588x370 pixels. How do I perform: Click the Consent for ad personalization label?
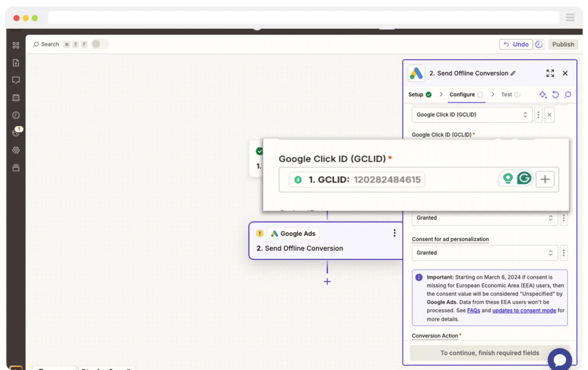(x=450, y=239)
